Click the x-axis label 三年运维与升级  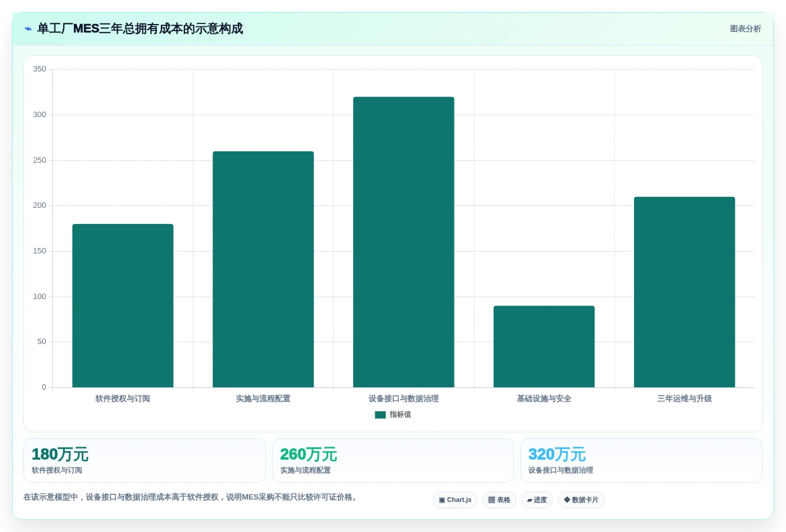[x=685, y=399]
